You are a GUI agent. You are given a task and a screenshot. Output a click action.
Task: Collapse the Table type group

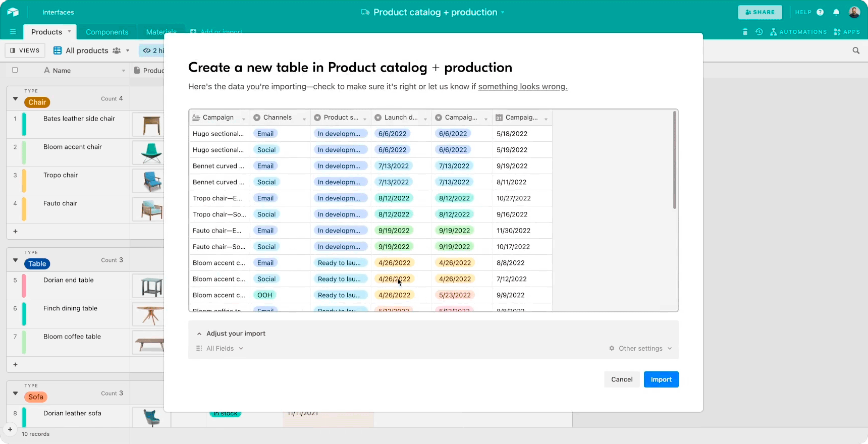click(16, 260)
